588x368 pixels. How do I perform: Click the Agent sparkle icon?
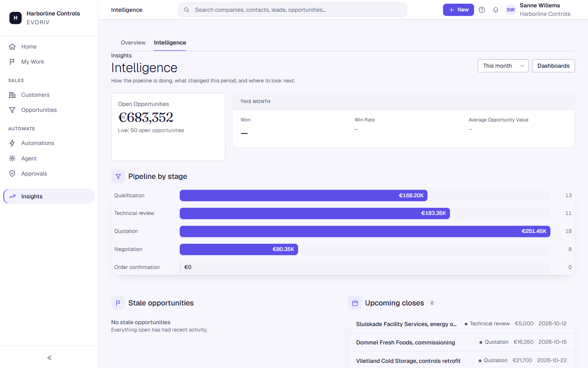(x=12, y=159)
